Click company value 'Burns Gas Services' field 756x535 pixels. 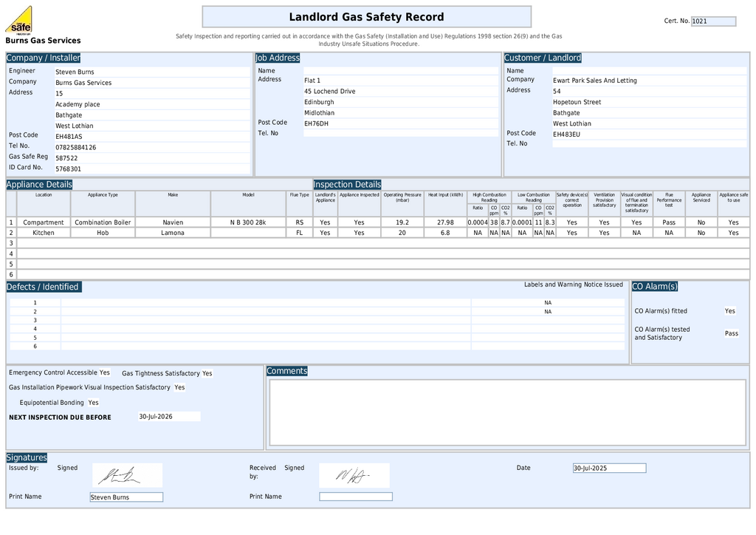coord(152,83)
